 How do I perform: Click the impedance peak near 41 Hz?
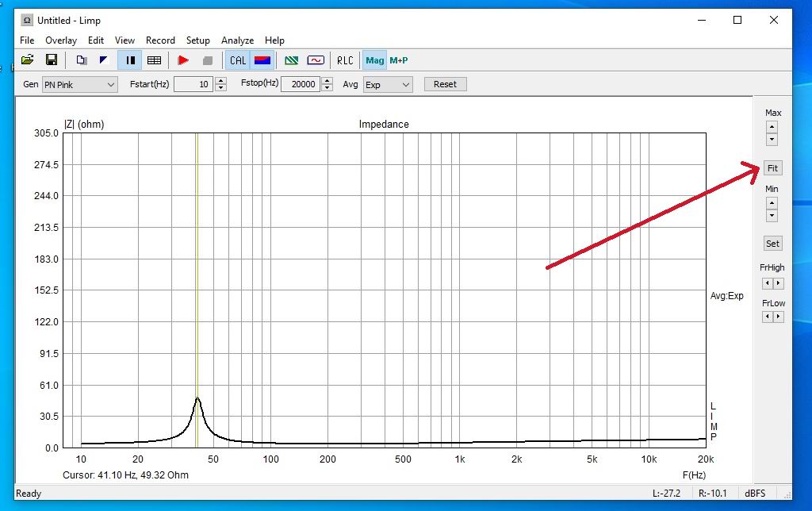tap(197, 398)
